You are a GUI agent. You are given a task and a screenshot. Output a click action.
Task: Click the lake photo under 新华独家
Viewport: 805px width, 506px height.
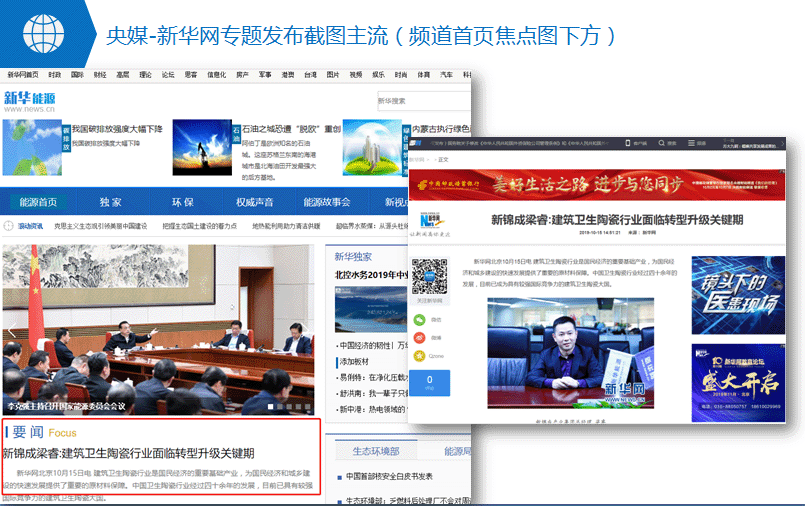371,309
